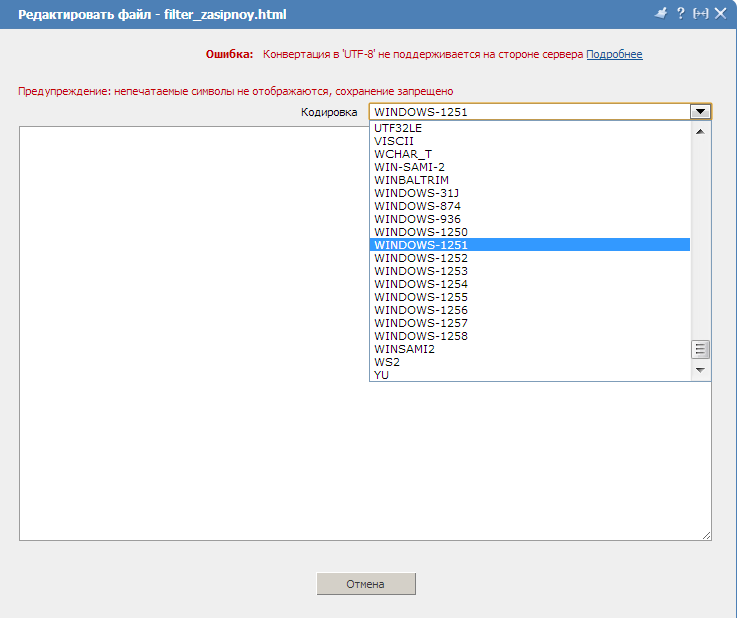
Task: Collapse the Кодировка dropdown arrow
Action: pos(700,112)
